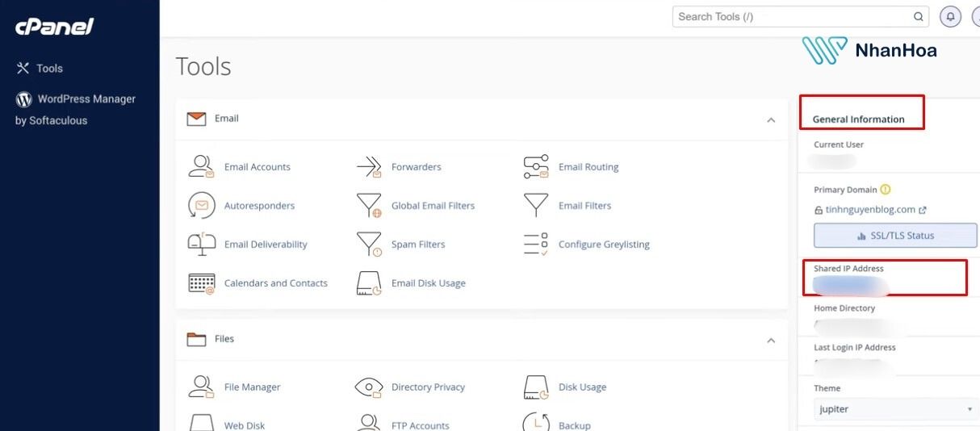Open the Email Routing link

click(588, 167)
